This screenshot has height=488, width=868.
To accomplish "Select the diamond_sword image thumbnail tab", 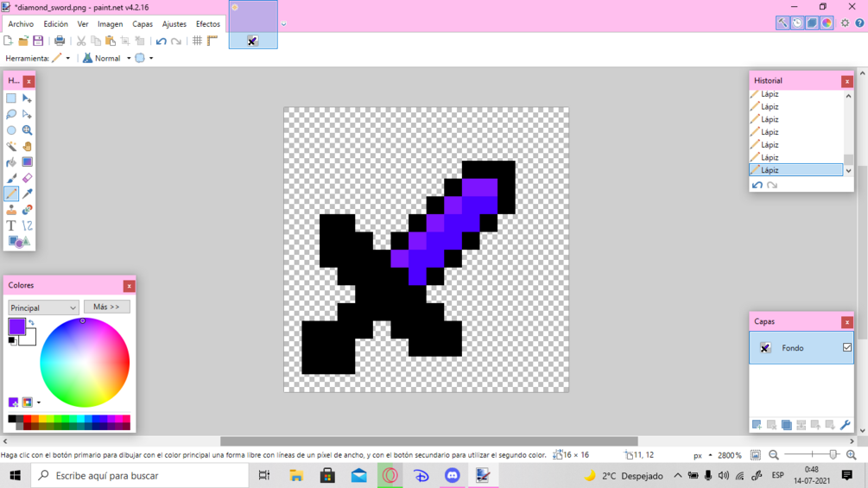I will click(253, 24).
